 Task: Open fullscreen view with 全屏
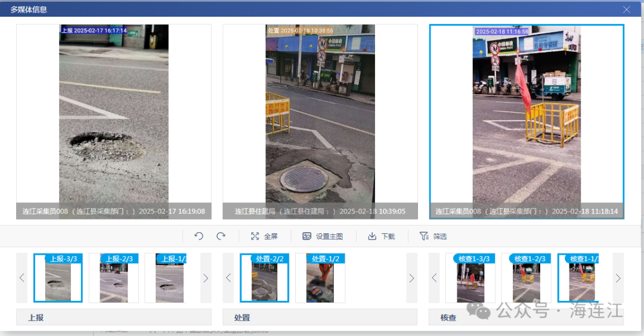coord(264,236)
